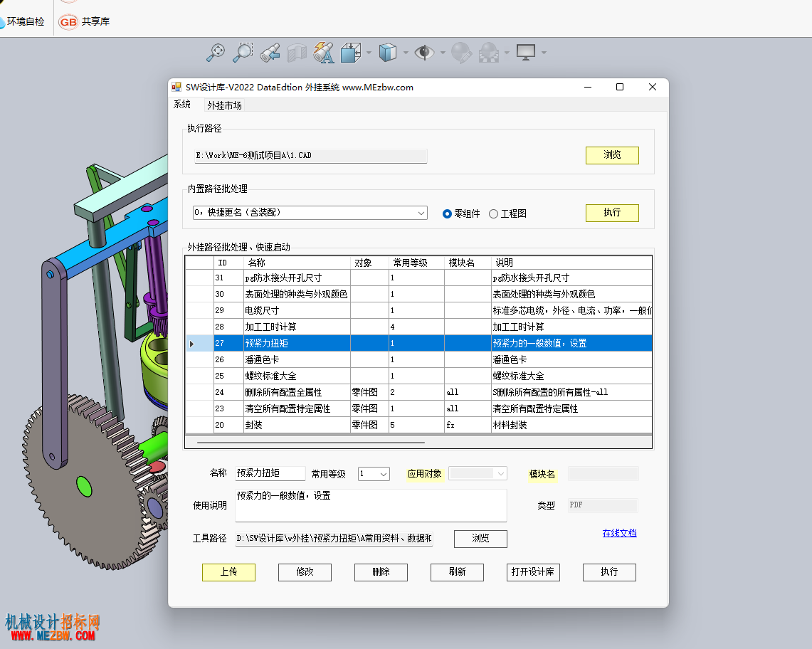Click the 工具路径 input field
Viewport: 812px width, 649px height.
click(334, 539)
